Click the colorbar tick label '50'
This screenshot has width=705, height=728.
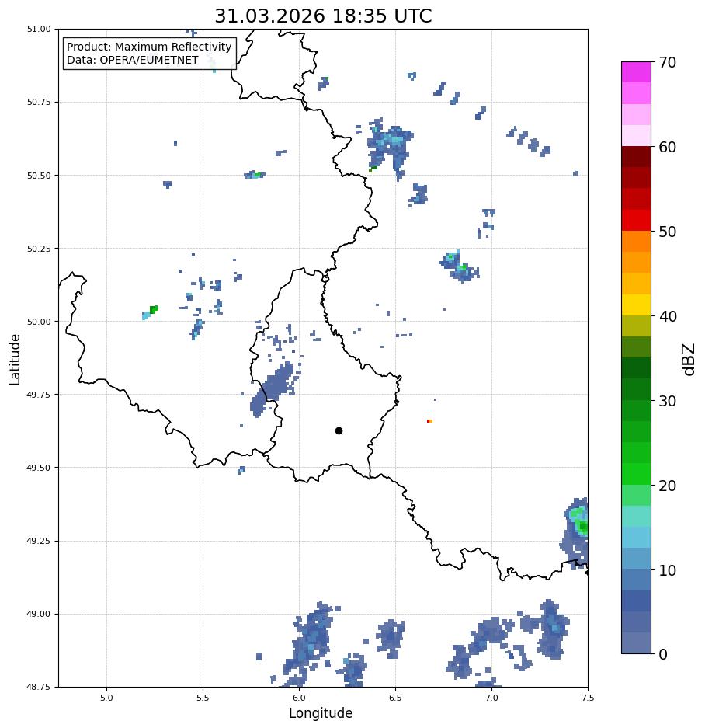(668, 232)
